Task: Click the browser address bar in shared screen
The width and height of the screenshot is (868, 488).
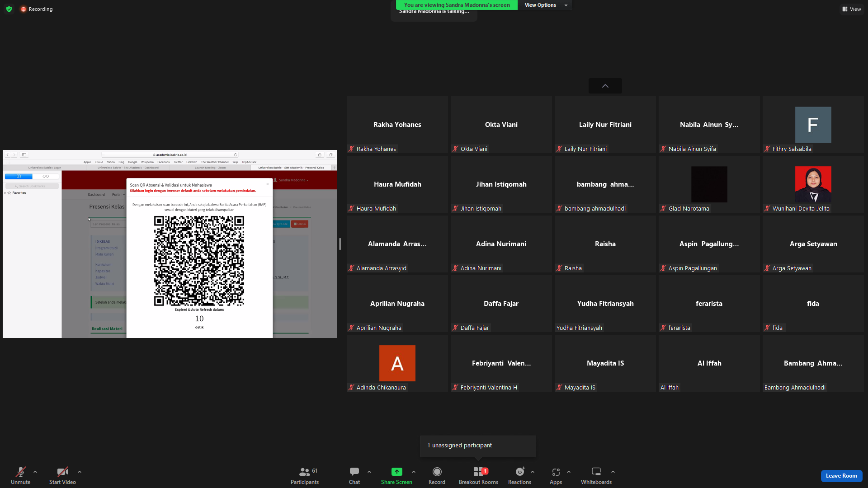Action: point(170,155)
